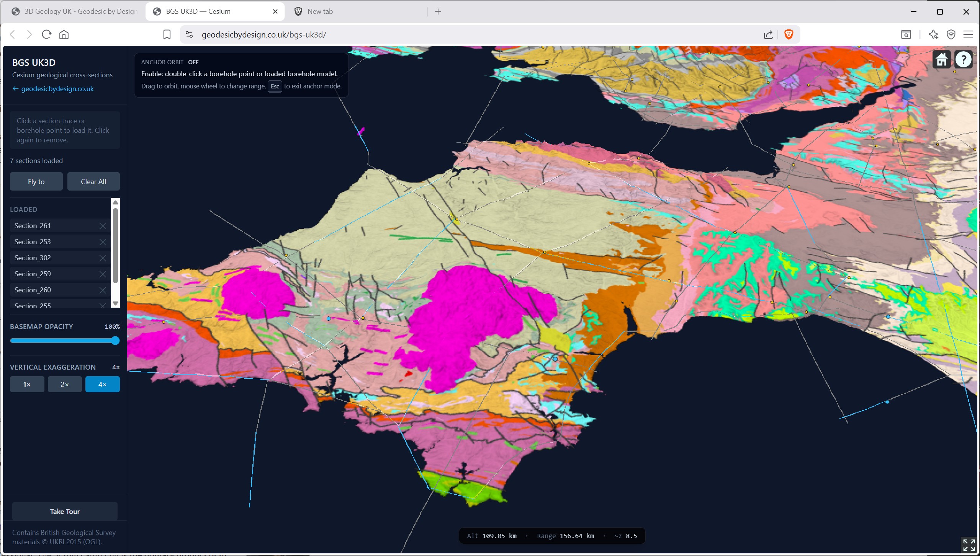This screenshot has width=980, height=556.
Task: Click the 'Range 156.64 km' readout
Action: point(565,536)
